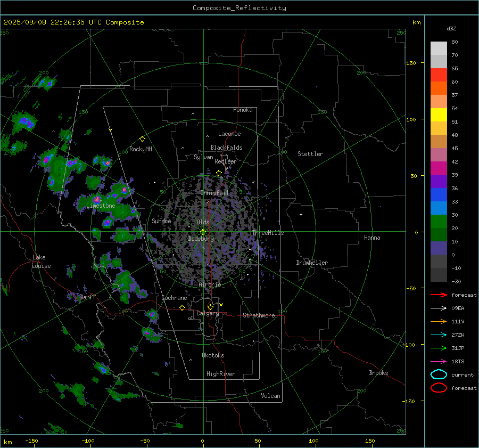Click the Olds town label
This screenshot has width=479, height=448.
(203, 222)
